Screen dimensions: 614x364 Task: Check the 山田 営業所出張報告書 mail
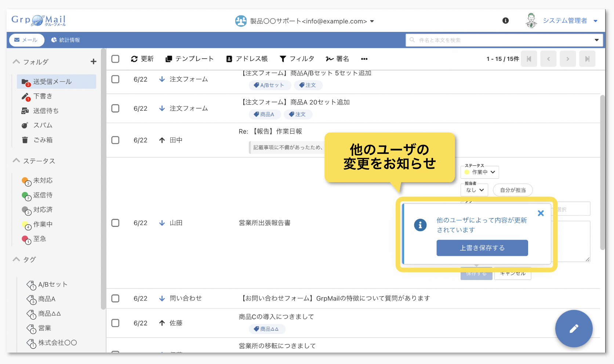point(115,223)
